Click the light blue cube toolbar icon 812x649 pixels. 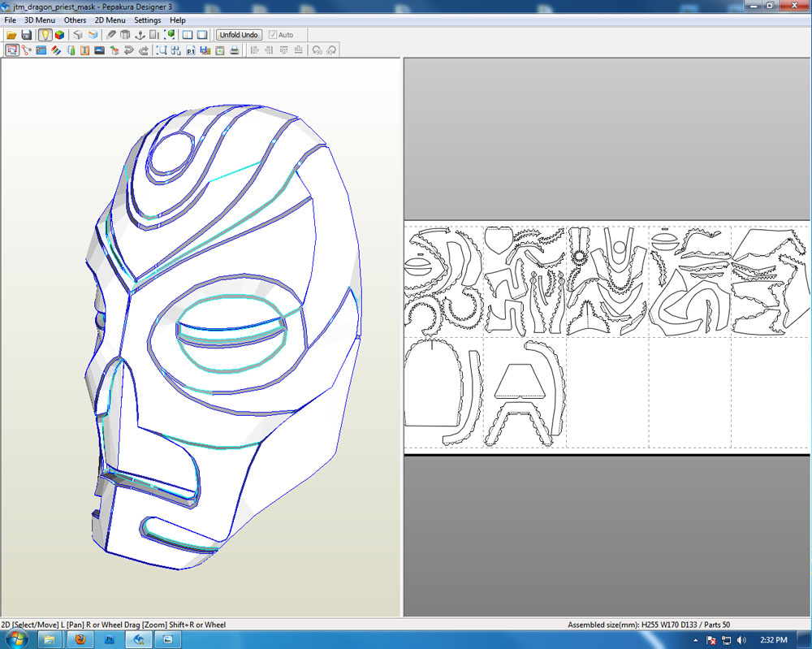[93, 35]
